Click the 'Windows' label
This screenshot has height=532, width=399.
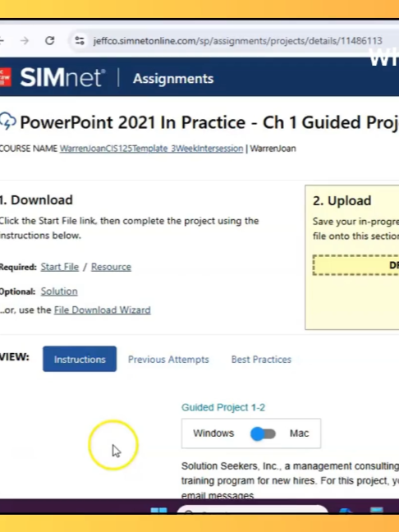213,433
